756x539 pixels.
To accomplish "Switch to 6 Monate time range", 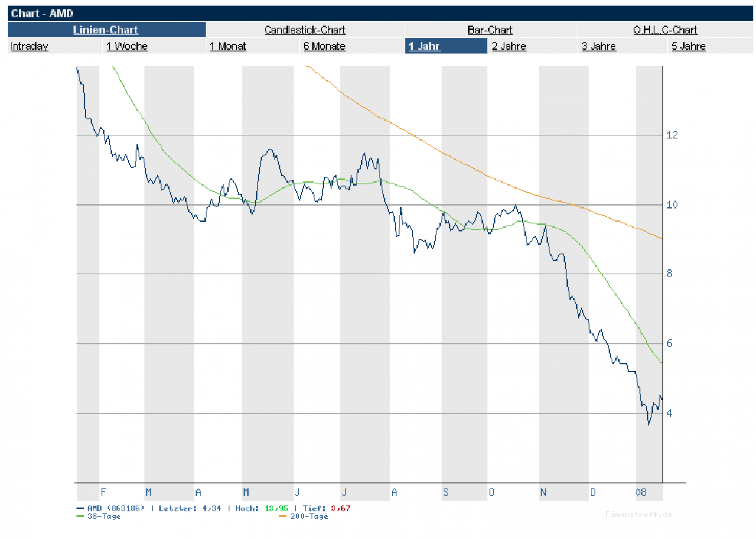I will (324, 46).
